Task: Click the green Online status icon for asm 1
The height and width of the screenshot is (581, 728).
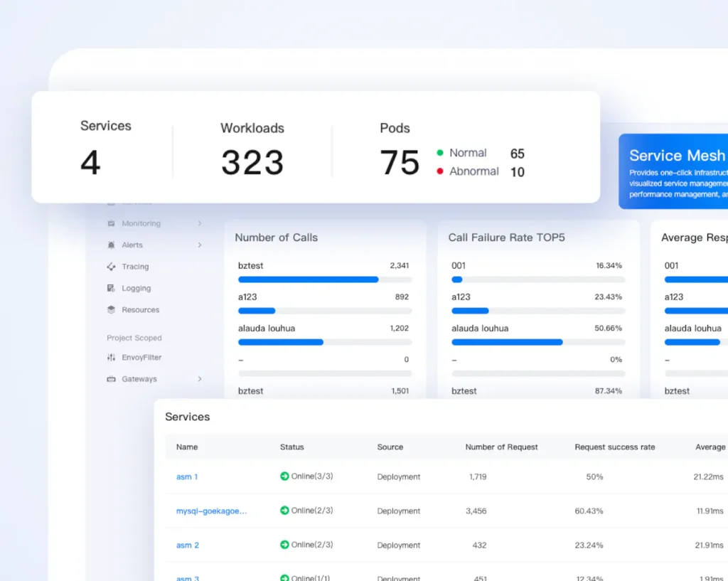Action: (x=284, y=476)
